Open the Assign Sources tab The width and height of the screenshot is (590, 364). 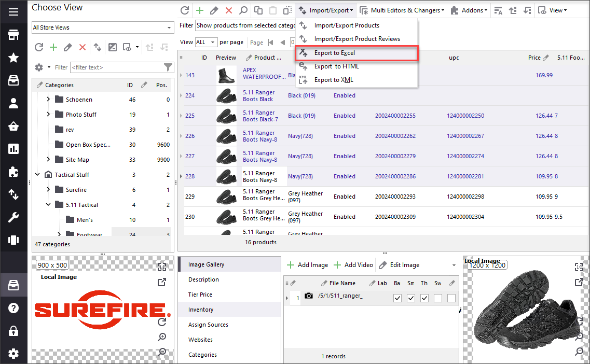(x=229, y=325)
